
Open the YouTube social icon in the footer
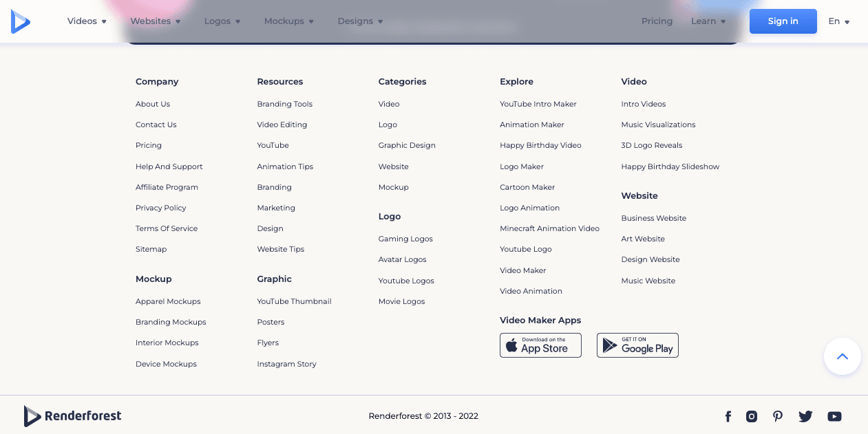tap(834, 416)
